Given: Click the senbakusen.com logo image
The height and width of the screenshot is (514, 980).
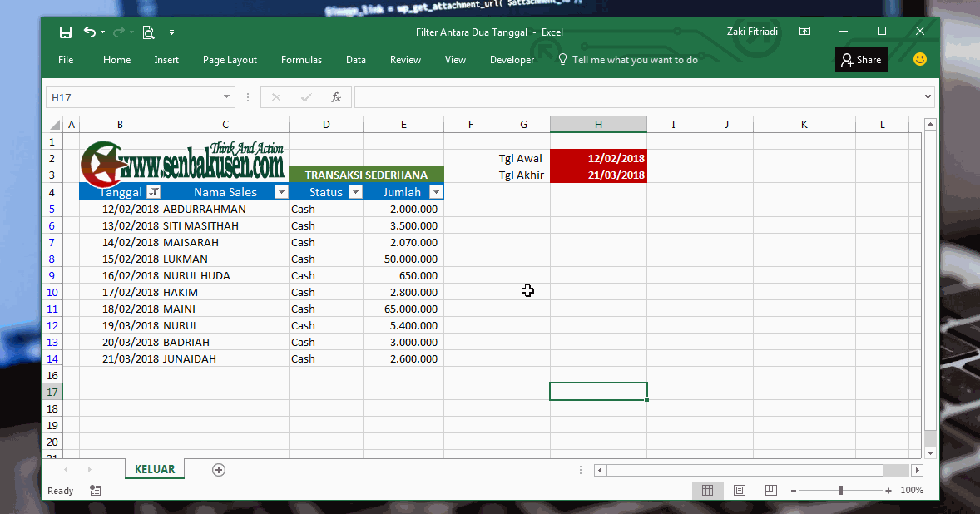Looking at the screenshot, I should [x=182, y=164].
